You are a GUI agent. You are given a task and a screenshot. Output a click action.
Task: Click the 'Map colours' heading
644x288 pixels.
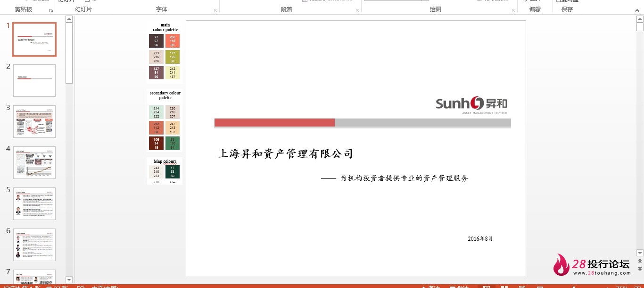(x=165, y=161)
